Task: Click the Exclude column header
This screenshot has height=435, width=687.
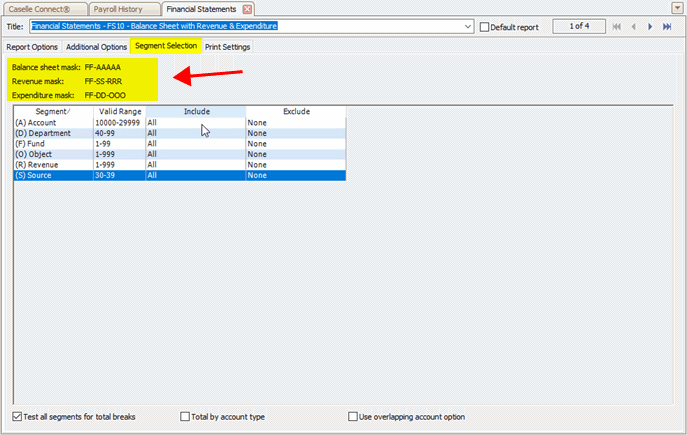Action: point(296,111)
